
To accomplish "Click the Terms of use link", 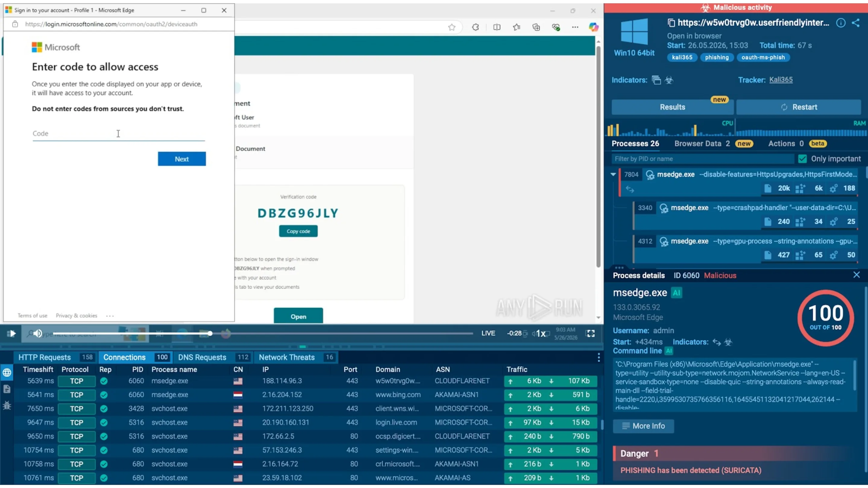I will 32,316.
